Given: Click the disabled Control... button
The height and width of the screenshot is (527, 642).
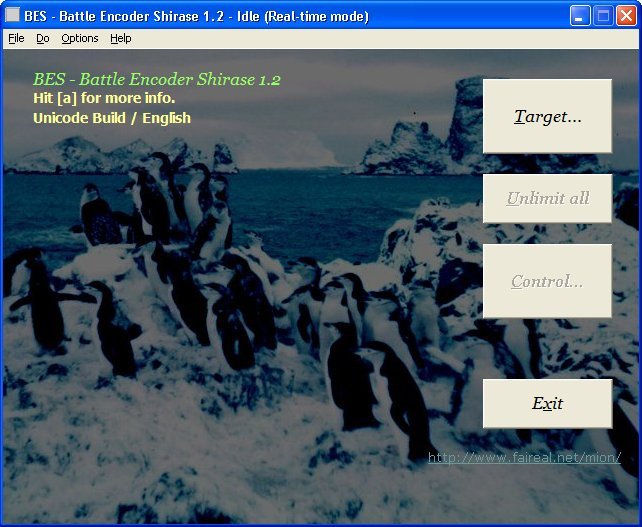Looking at the screenshot, I should 547,281.
